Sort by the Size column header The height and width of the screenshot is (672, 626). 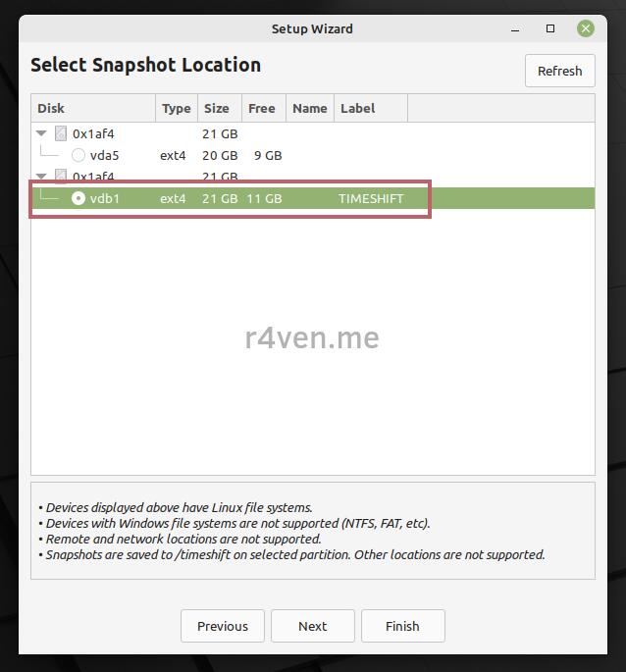click(217, 108)
